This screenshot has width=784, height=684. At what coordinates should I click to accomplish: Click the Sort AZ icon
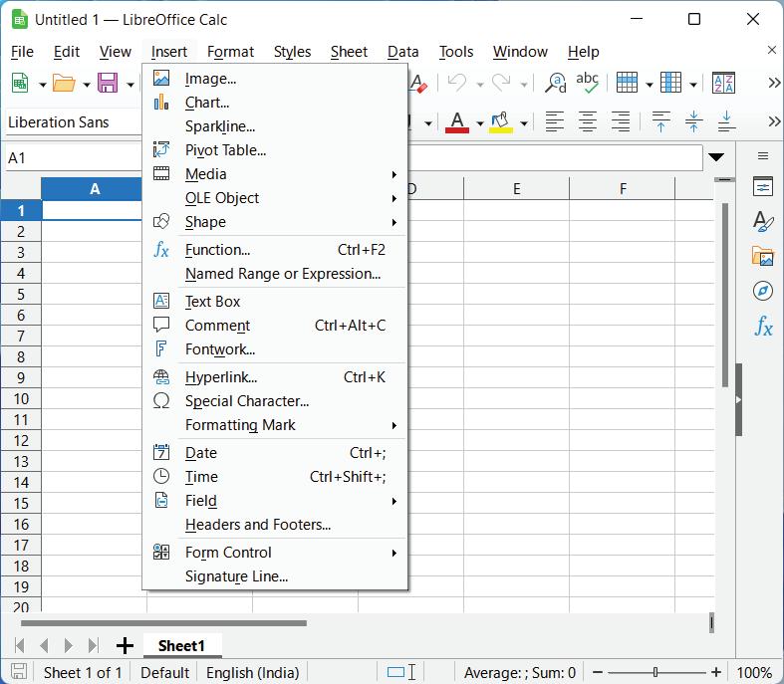click(723, 83)
